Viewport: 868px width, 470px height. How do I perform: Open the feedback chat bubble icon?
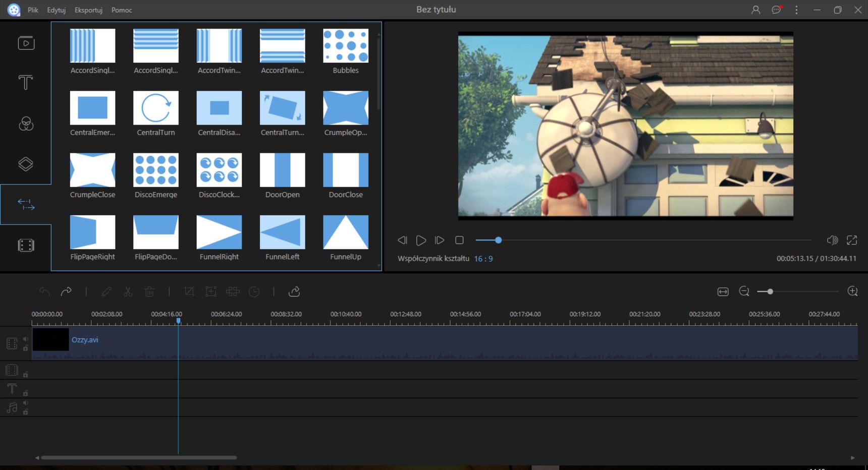[x=776, y=10]
